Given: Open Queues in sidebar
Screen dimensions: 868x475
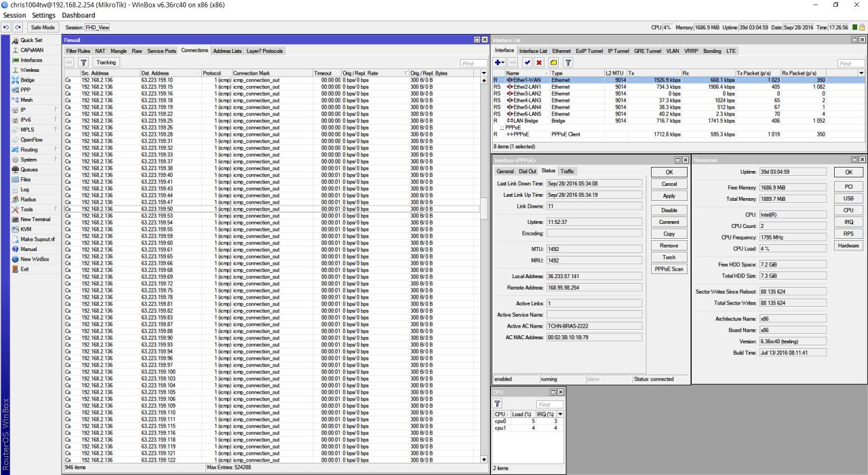Looking at the screenshot, I should coord(31,169).
